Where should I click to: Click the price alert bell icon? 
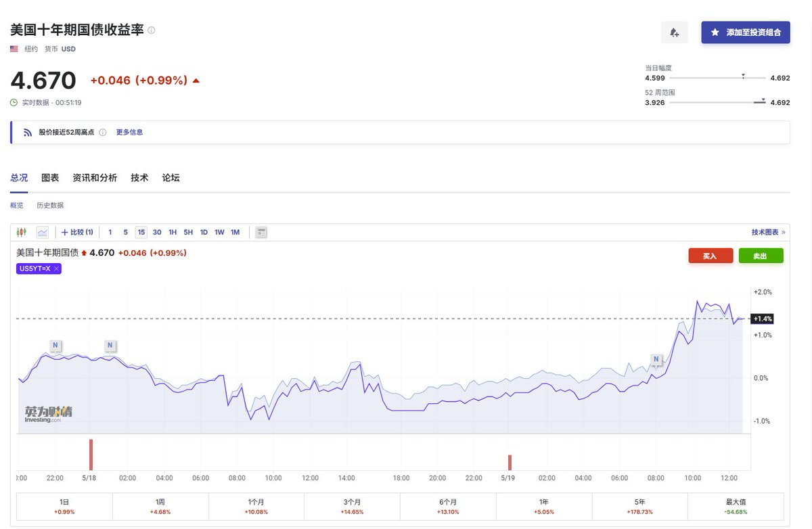tap(674, 32)
